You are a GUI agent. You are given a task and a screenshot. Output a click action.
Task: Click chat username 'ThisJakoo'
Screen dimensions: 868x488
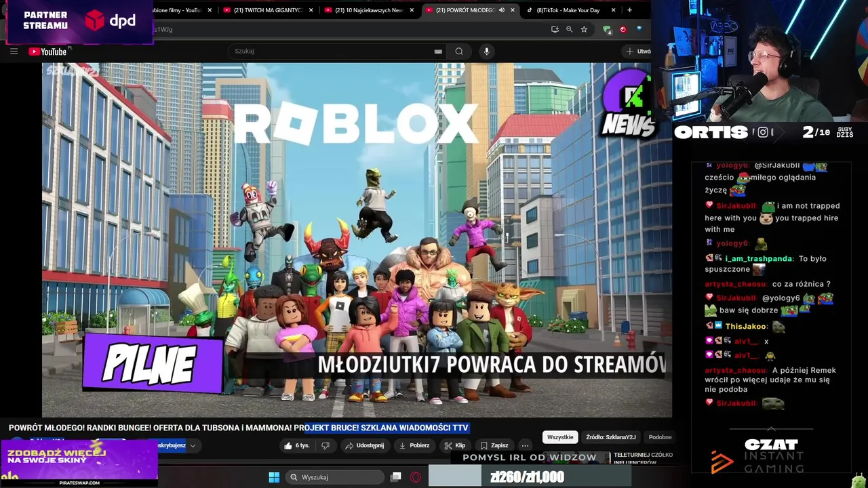(x=746, y=326)
